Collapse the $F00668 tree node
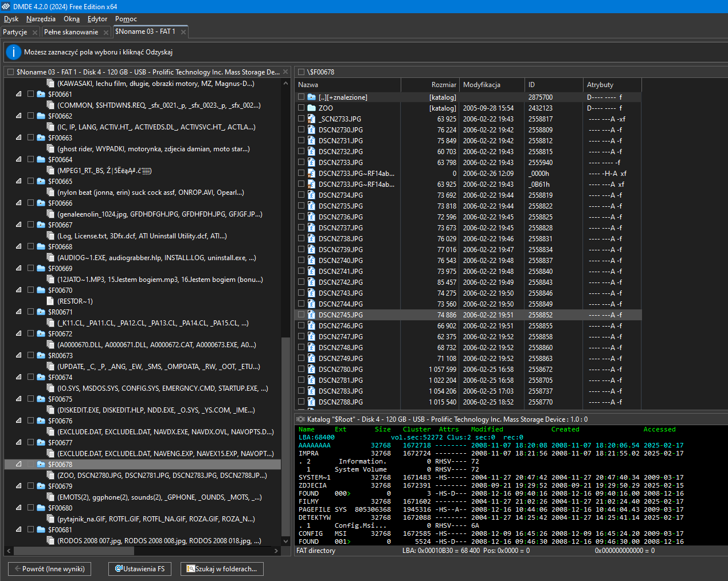728x581 pixels. click(x=18, y=246)
